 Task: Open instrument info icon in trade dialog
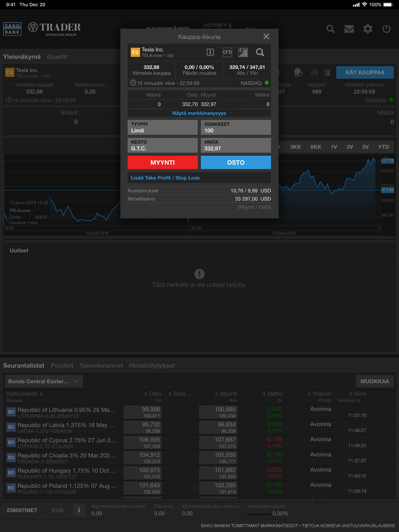pyautogui.click(x=210, y=52)
